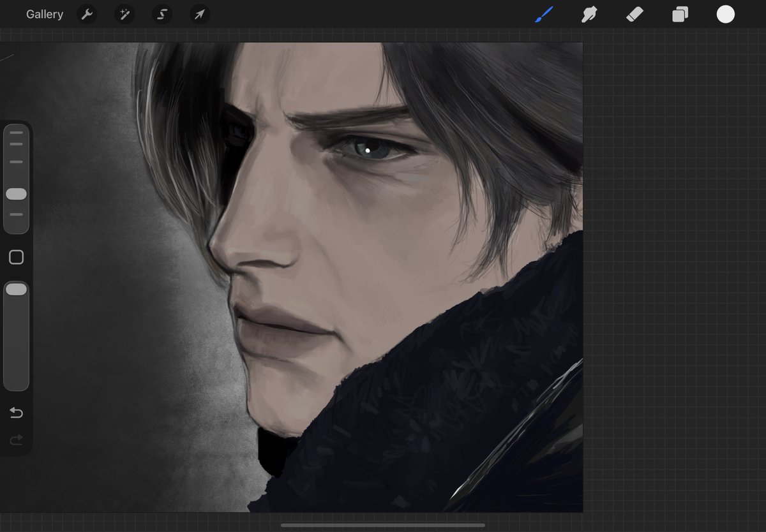
Task: Redo the undone stroke
Action: (x=17, y=440)
